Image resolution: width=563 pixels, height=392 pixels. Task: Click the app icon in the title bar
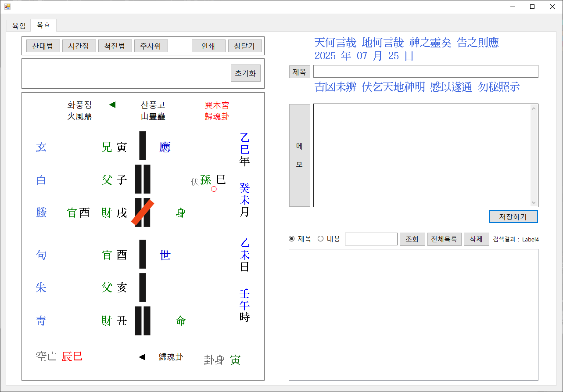coord(7,7)
